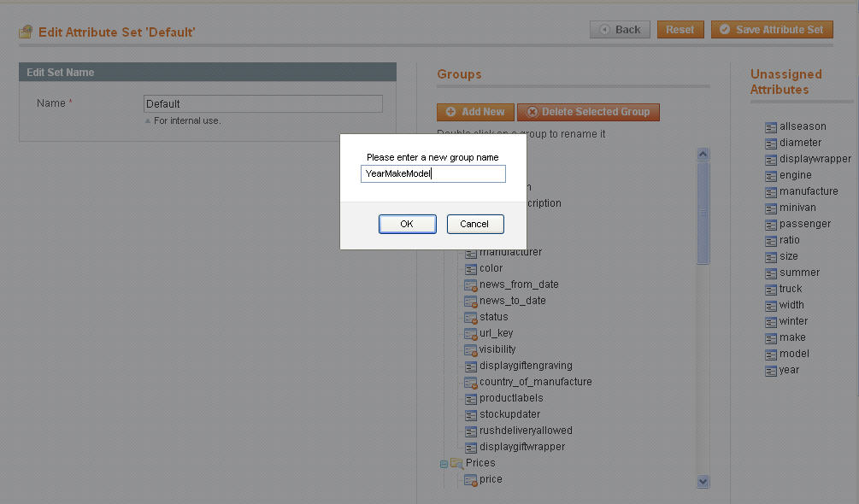The width and height of the screenshot is (859, 504).
Task: Click the icon next to 'engine' attribute
Action: [x=771, y=175]
